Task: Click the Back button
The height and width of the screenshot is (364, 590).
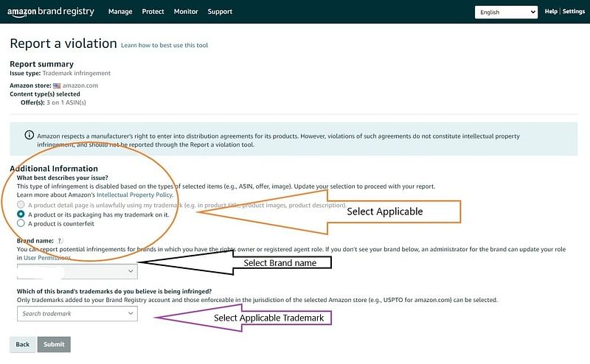Action: (23, 344)
